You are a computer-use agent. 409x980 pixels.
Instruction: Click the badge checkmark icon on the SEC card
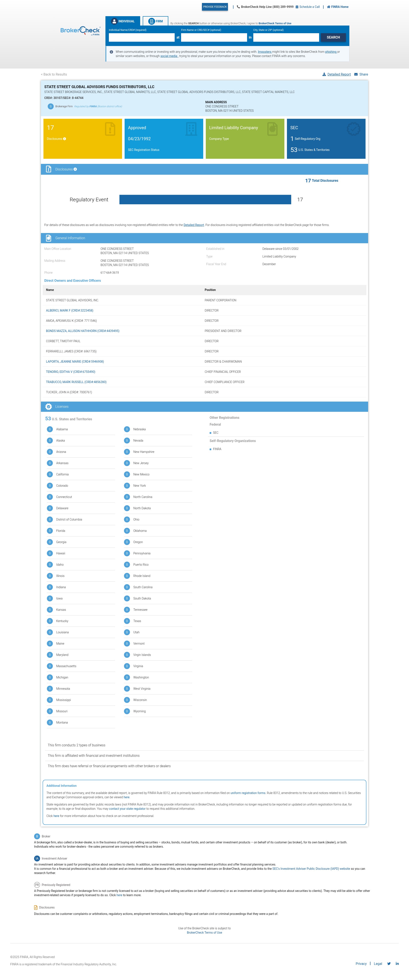[x=353, y=129]
